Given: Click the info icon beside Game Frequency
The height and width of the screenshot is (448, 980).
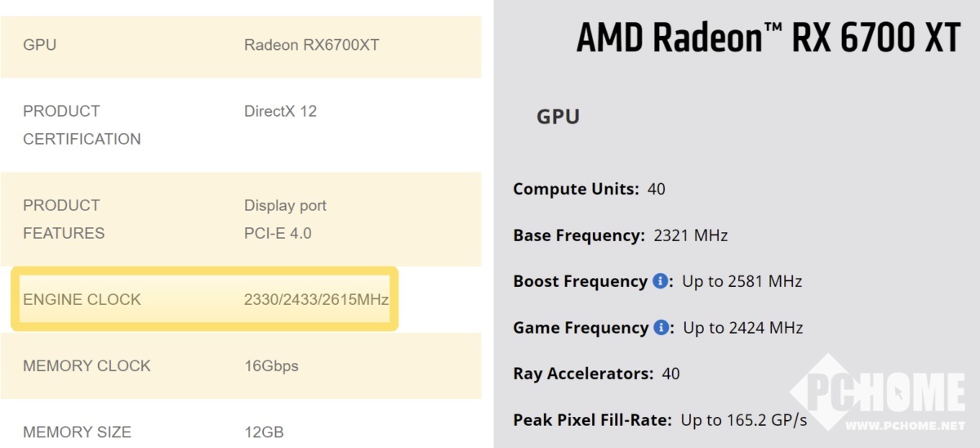Looking at the screenshot, I should click(x=661, y=328).
